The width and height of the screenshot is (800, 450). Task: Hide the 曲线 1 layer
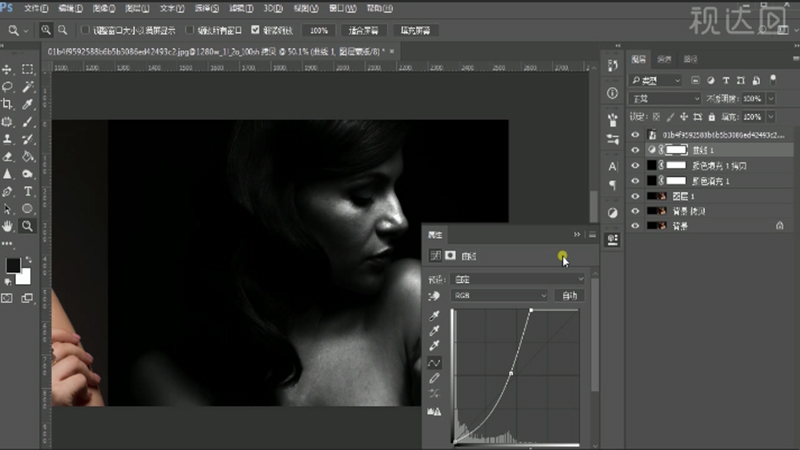point(635,150)
